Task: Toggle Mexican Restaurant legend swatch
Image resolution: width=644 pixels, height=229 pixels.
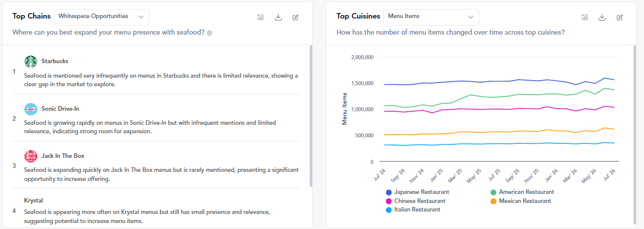Action: tap(493, 201)
